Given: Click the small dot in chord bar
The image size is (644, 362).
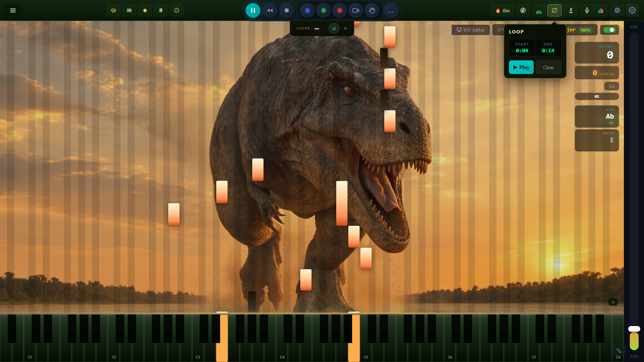Looking at the screenshot, I should [x=345, y=28].
